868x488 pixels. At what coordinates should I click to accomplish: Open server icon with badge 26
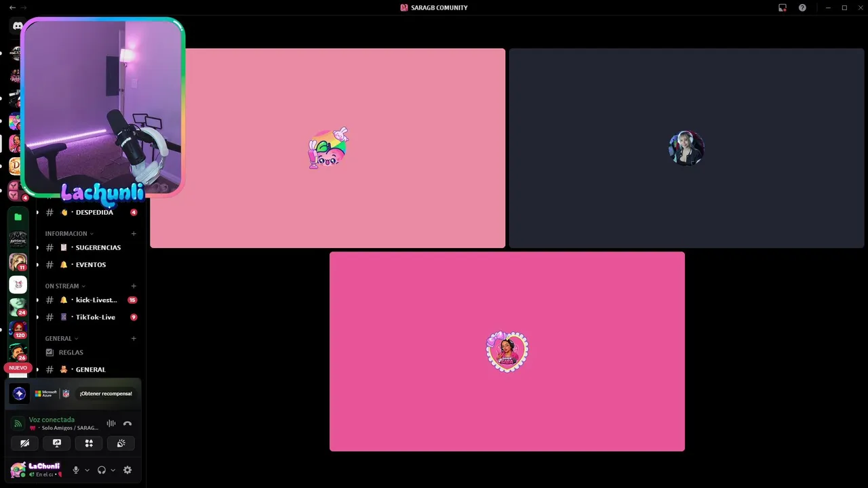(18, 352)
